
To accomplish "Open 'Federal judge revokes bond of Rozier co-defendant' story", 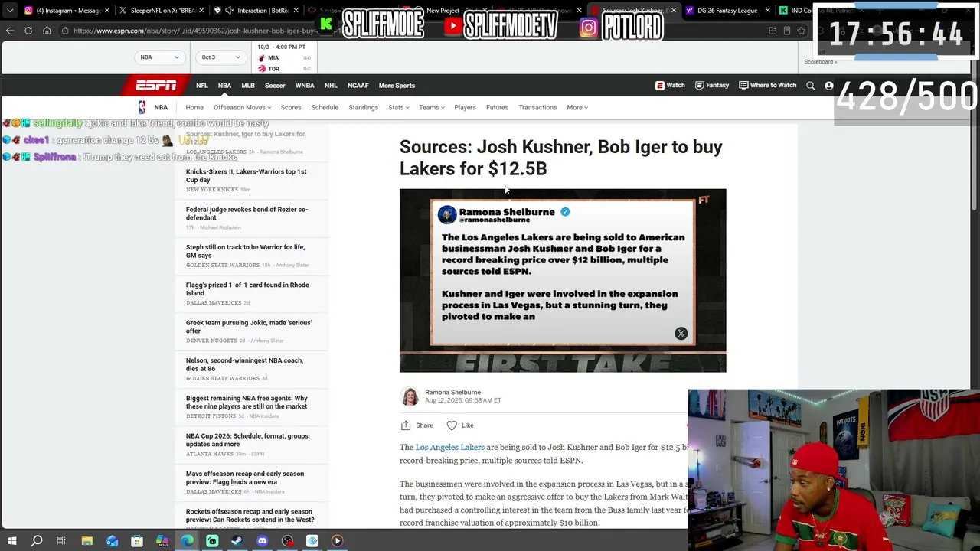I will coord(247,214).
